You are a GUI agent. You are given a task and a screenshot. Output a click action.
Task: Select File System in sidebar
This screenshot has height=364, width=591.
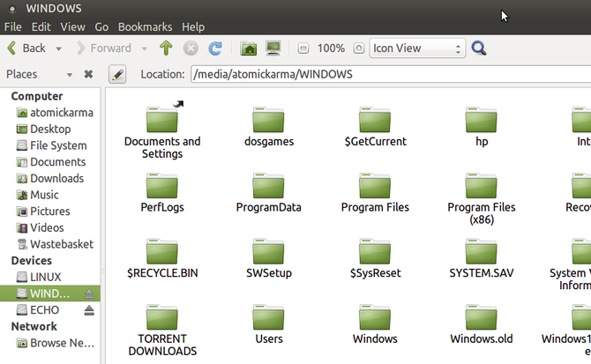(52, 145)
